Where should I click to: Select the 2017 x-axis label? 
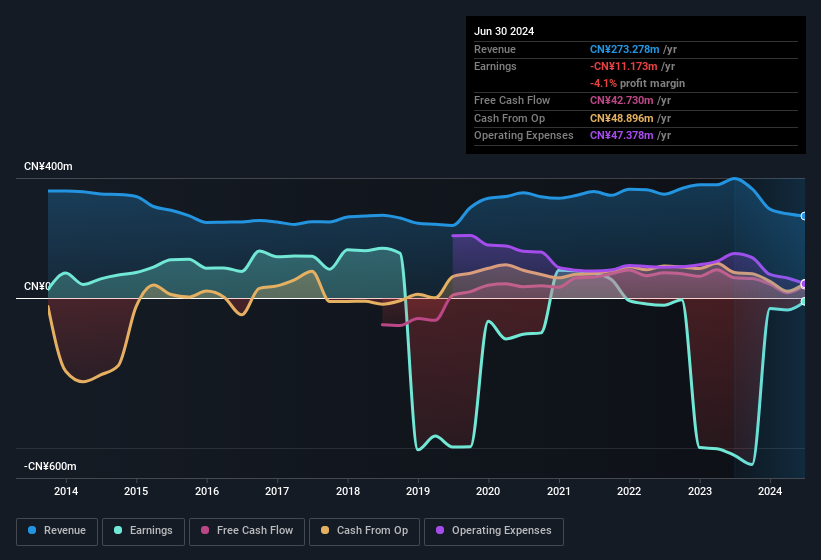(x=277, y=491)
